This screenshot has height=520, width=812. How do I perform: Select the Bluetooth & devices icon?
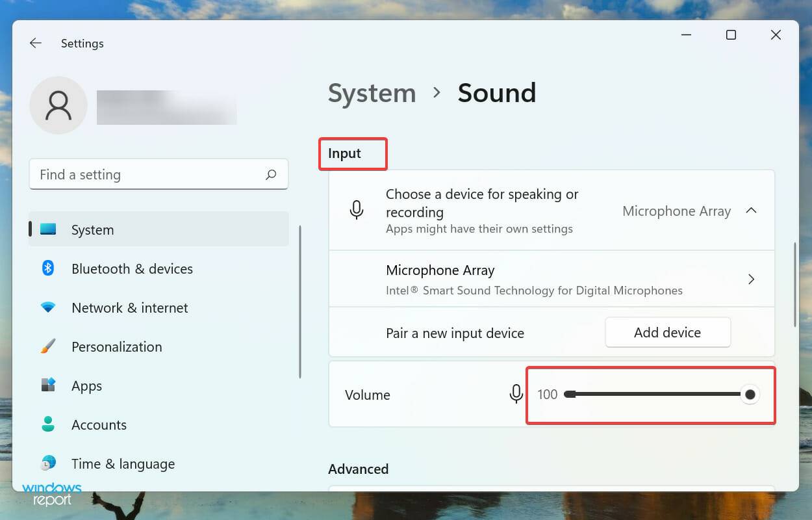[x=47, y=268]
